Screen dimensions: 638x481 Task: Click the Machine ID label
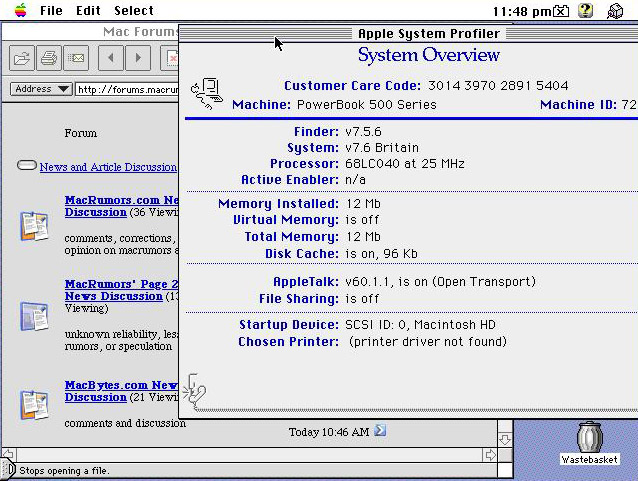point(579,105)
